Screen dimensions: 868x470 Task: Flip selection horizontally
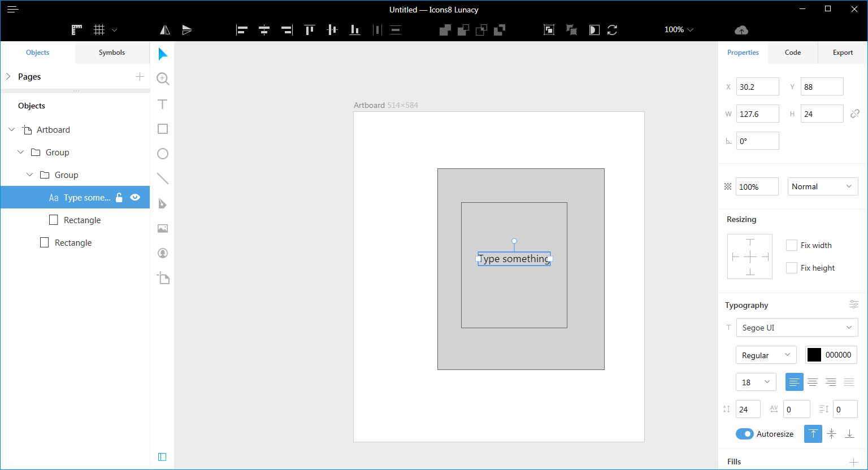coord(165,30)
